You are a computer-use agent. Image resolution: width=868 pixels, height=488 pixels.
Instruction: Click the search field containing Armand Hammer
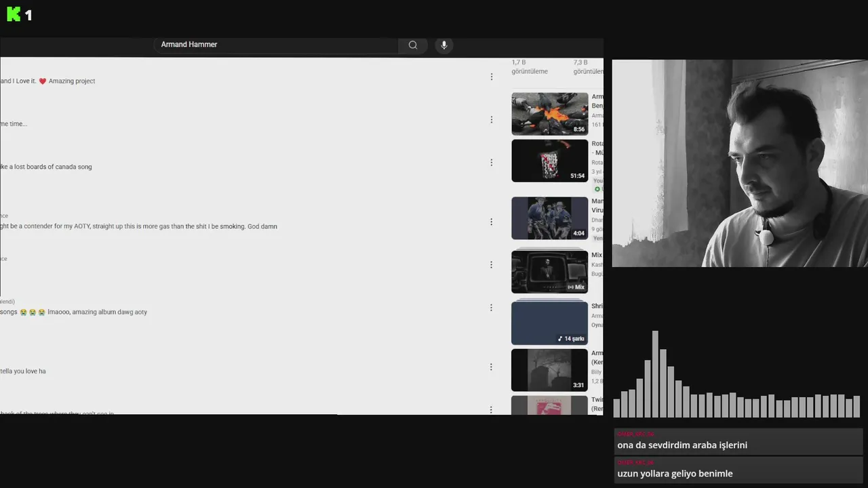(277, 45)
